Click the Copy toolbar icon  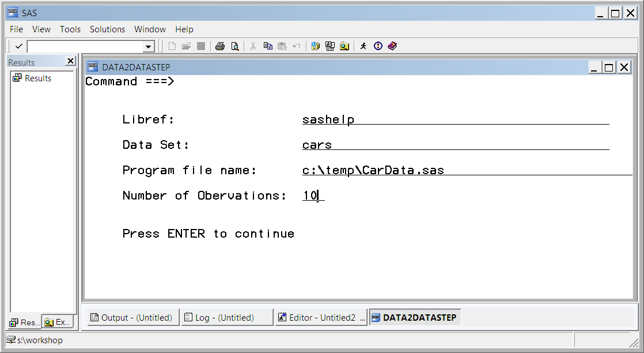(x=268, y=46)
